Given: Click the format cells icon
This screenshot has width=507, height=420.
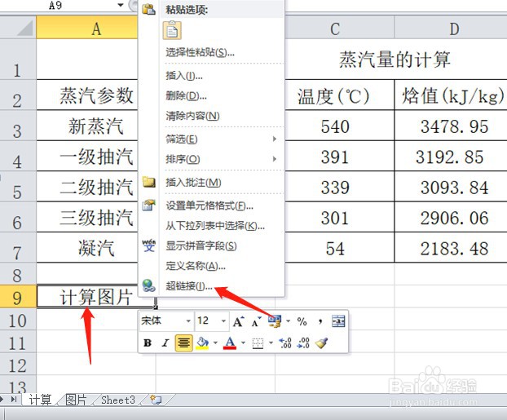Looking at the screenshot, I should pyautogui.click(x=148, y=206).
